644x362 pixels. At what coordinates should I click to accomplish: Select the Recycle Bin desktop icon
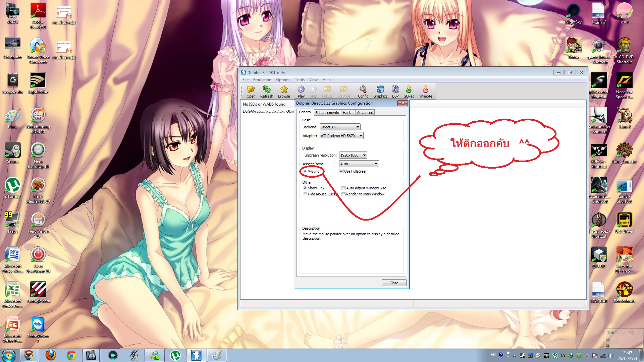[13, 83]
